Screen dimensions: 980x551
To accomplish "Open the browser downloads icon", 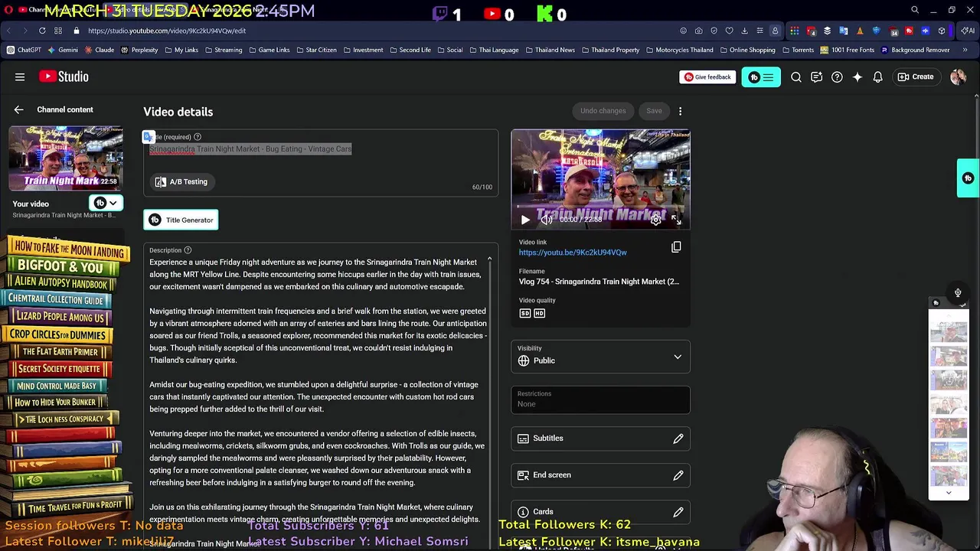I will tap(744, 31).
